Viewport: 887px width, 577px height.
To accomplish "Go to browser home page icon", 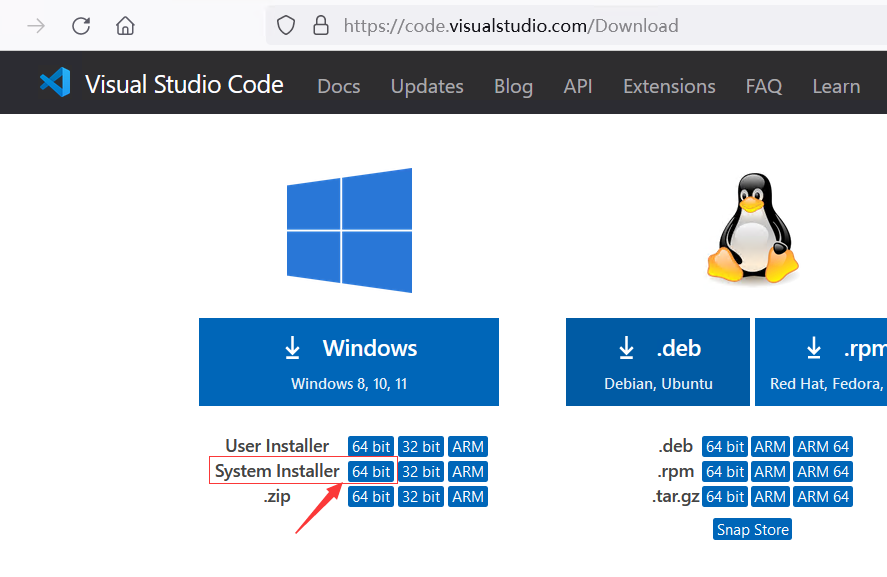I will tap(125, 26).
